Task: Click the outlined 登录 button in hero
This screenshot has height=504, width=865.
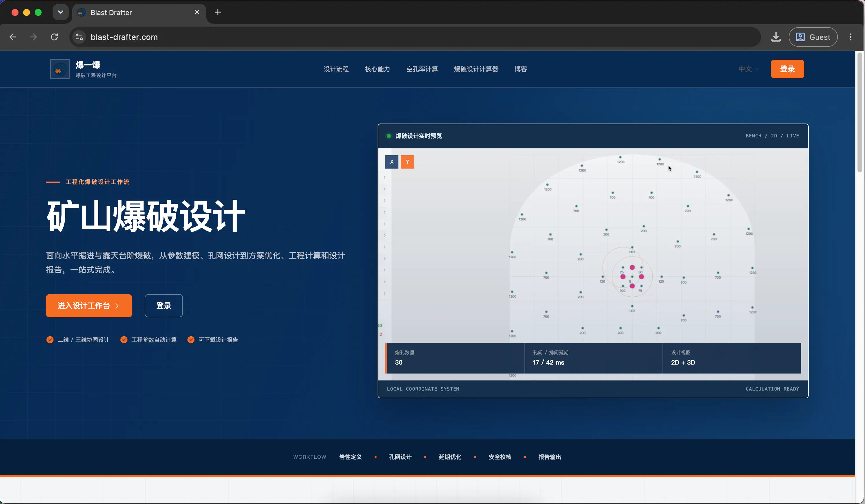Action: (x=164, y=305)
